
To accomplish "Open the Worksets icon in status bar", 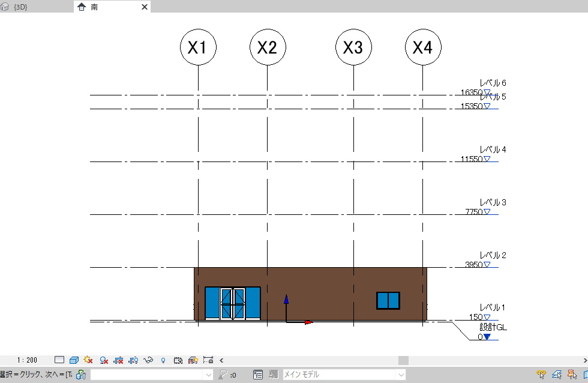I will (81, 375).
